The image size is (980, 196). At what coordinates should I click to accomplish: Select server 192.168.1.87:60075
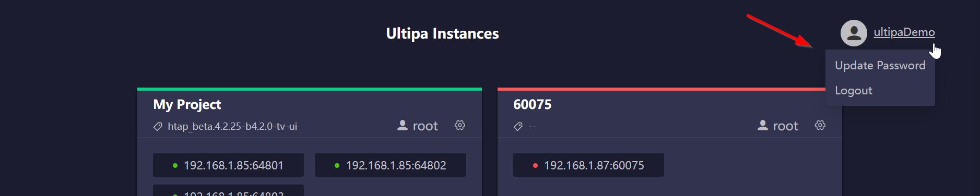point(588,165)
